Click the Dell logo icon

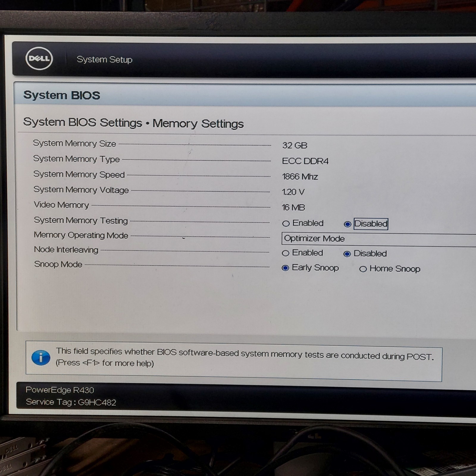39,58
